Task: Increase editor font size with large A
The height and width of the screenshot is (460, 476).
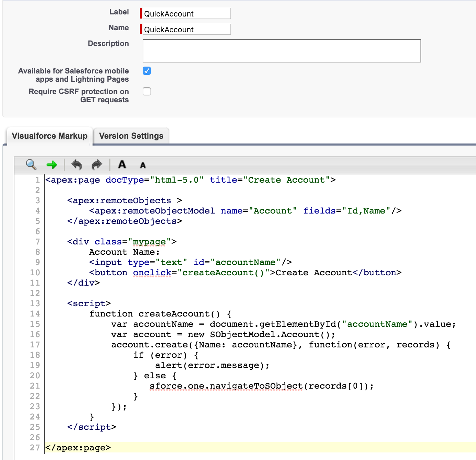Action: tap(122, 165)
